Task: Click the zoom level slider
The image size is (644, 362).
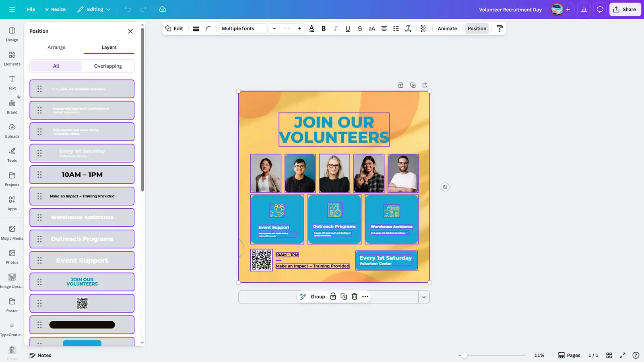Action: click(464, 355)
